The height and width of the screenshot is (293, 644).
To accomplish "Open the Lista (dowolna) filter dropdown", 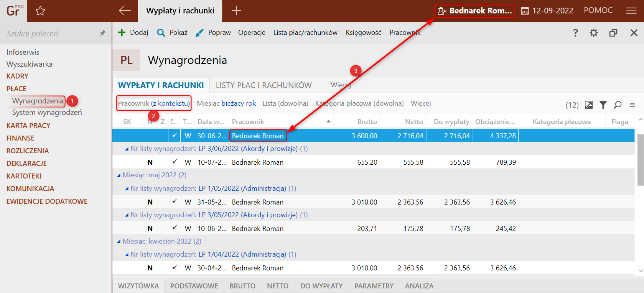I will [285, 103].
